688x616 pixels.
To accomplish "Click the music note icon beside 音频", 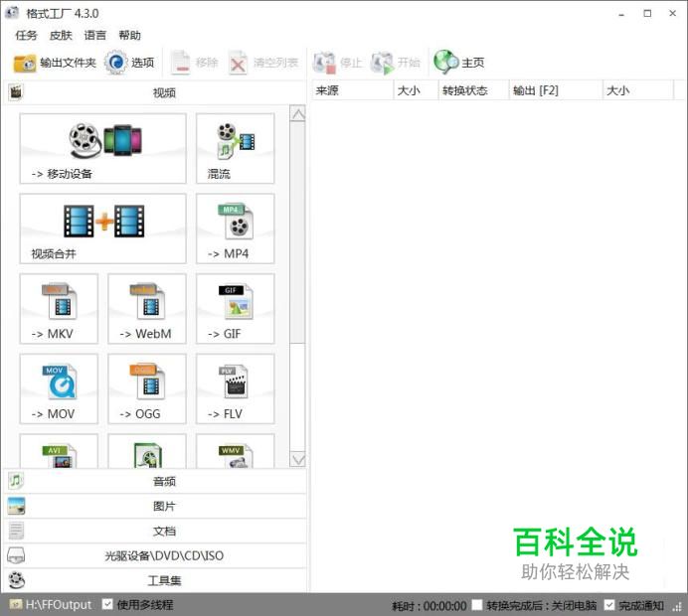I will point(16,481).
